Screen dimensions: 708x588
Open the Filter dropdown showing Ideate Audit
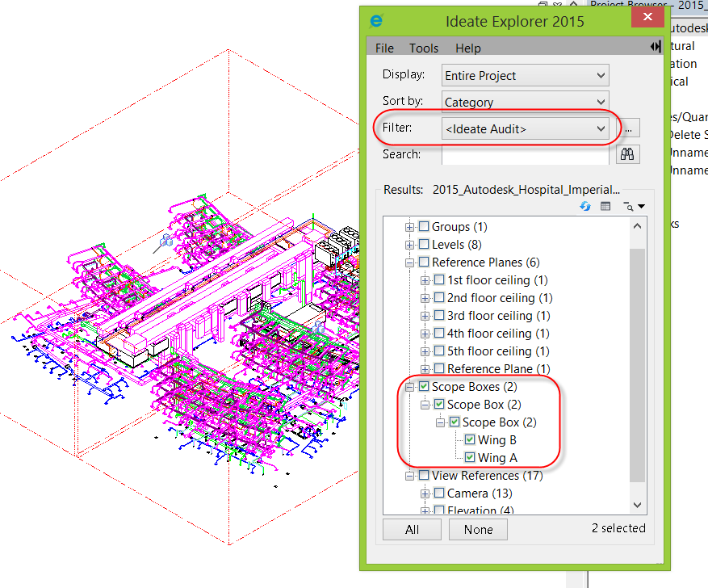point(525,128)
